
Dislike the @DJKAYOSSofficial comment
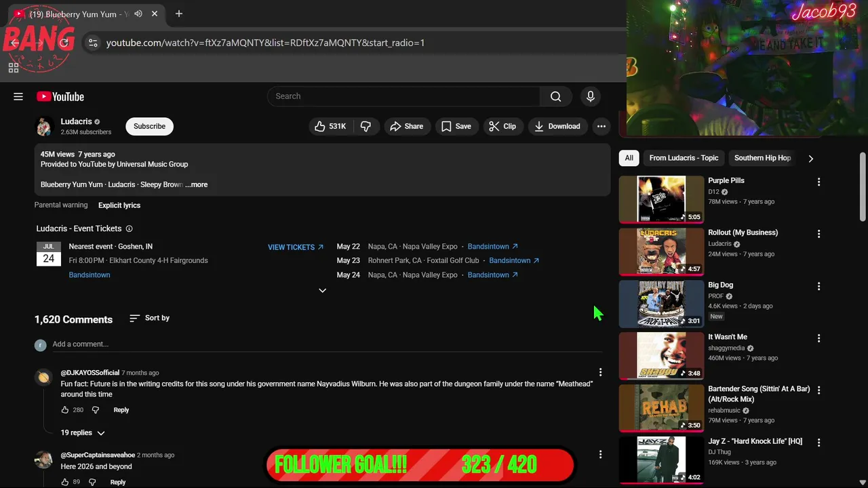96,410
